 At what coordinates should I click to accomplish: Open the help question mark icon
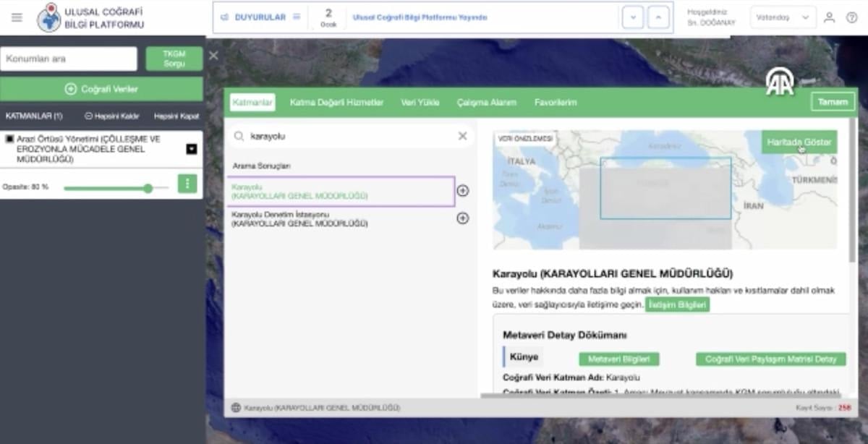click(x=851, y=17)
